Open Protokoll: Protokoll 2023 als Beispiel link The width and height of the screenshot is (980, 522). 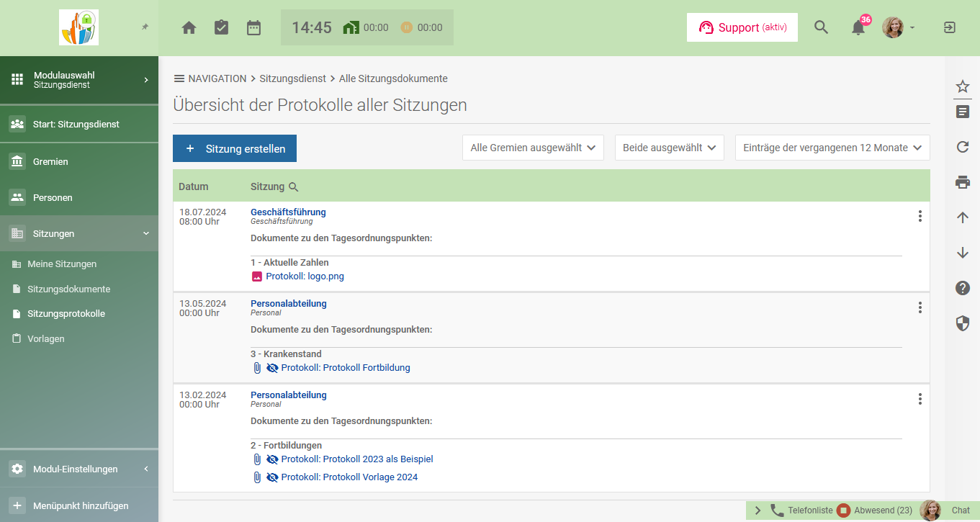[357, 459]
